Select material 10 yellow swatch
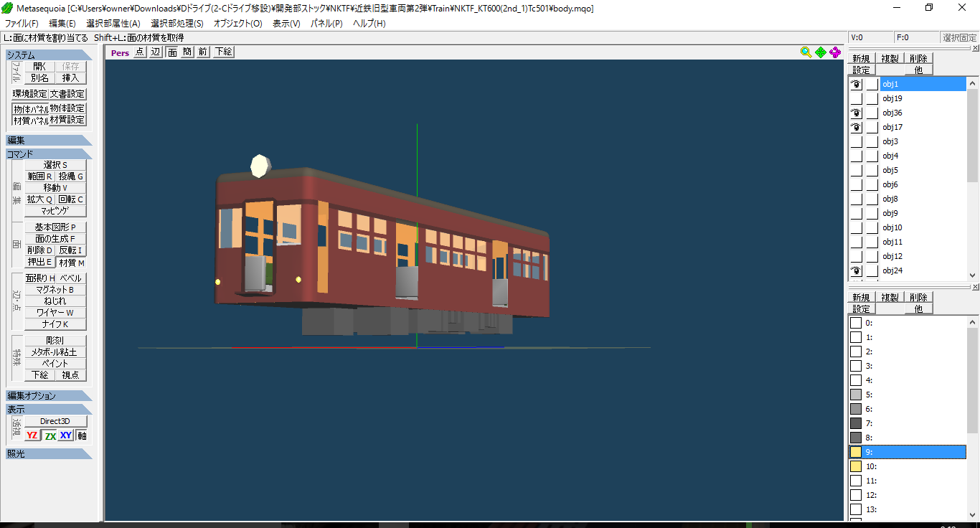 (855, 466)
